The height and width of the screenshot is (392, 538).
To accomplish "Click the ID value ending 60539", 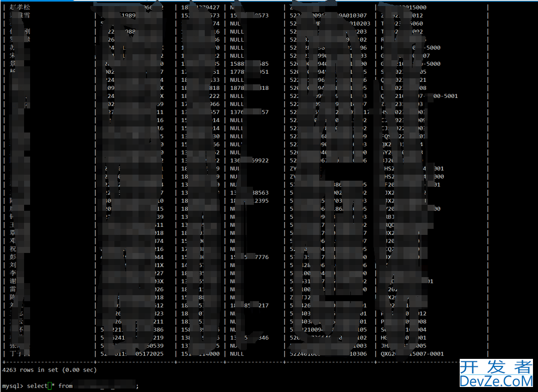I will (x=132, y=346).
